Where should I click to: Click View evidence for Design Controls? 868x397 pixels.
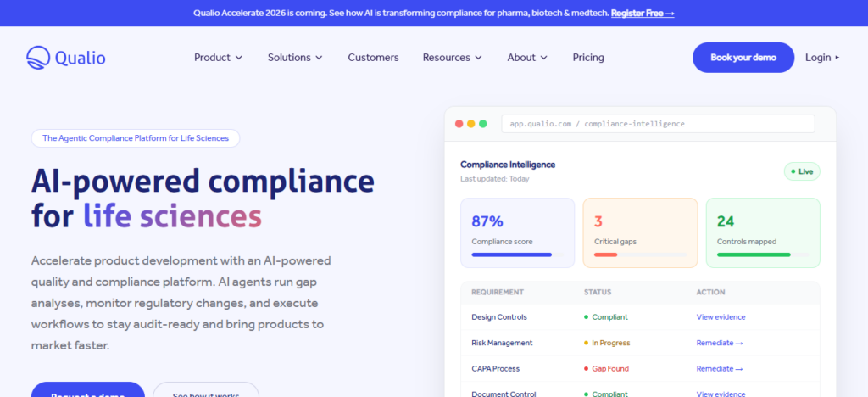pos(721,317)
